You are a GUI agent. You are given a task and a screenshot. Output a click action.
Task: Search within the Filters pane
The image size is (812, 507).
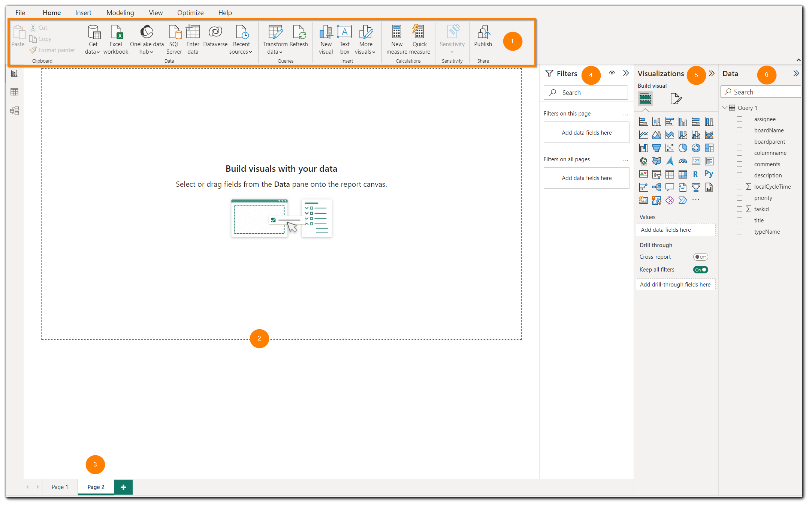pos(586,93)
